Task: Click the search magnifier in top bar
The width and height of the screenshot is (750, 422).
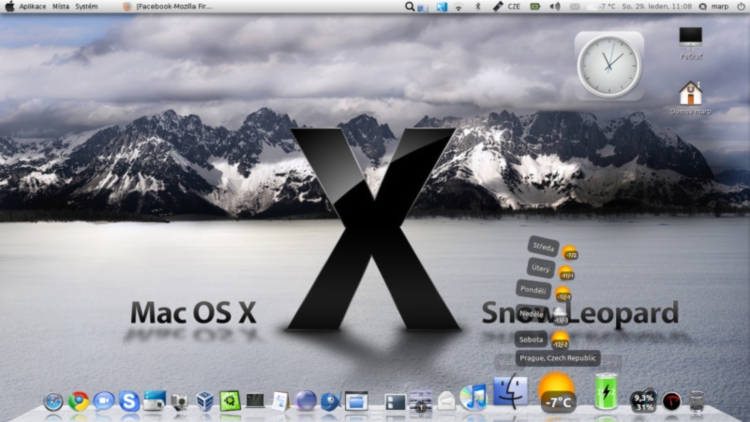Action: tap(409, 6)
